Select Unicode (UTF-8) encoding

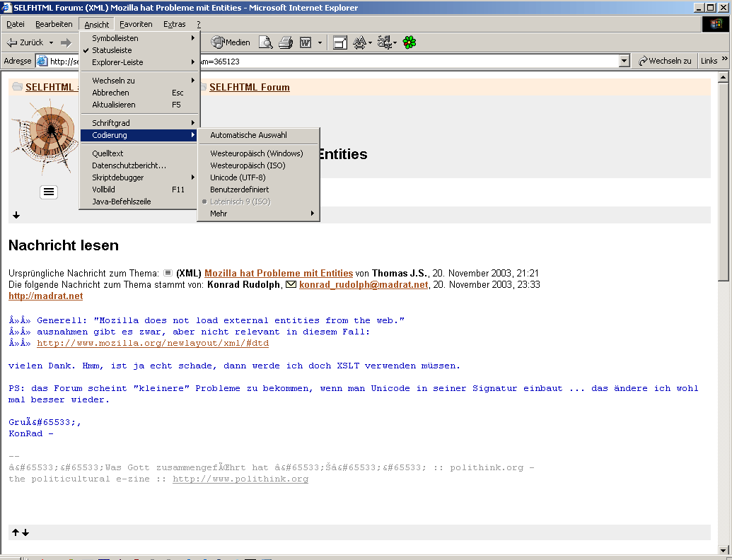click(238, 177)
